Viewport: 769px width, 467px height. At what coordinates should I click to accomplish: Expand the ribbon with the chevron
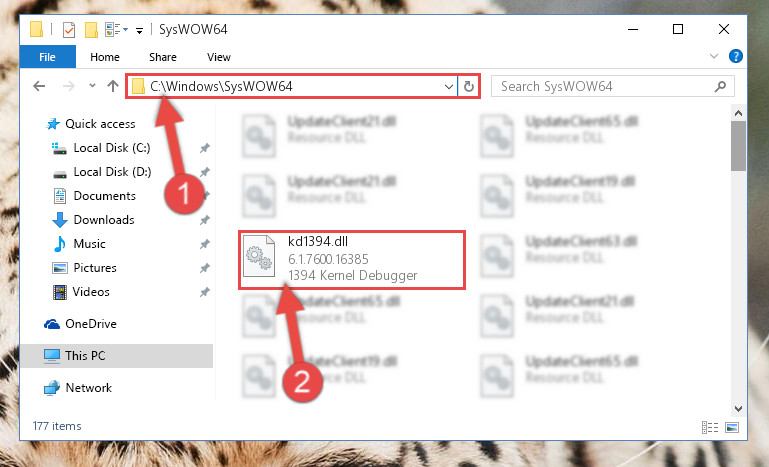714,56
